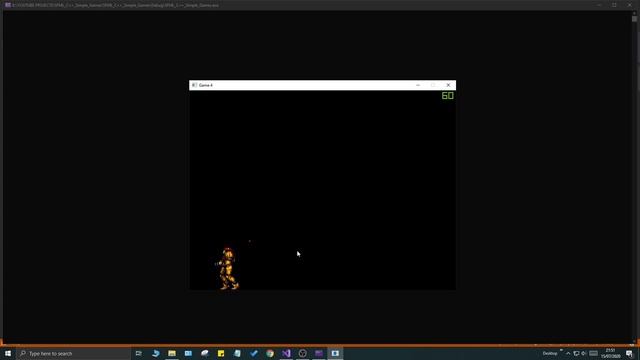This screenshot has width=640, height=360.
Task: Click the console window's vertical scrollbar thumb
Action: coord(634,19)
